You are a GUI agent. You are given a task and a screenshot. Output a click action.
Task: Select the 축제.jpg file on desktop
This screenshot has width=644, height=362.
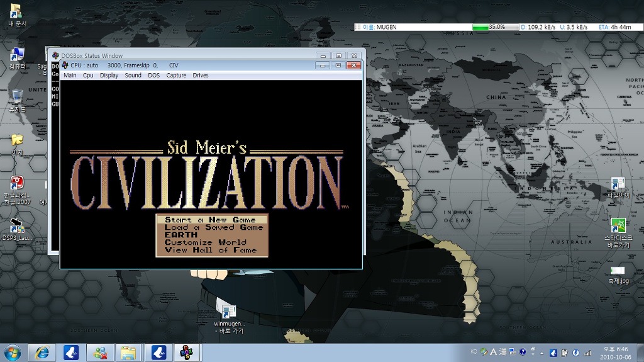[618, 271]
